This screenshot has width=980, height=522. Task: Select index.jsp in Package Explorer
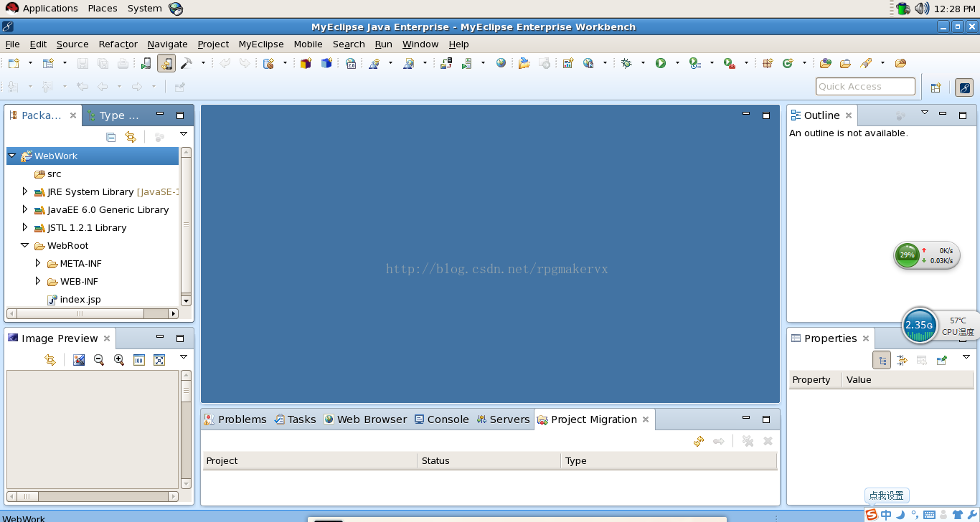(x=74, y=300)
